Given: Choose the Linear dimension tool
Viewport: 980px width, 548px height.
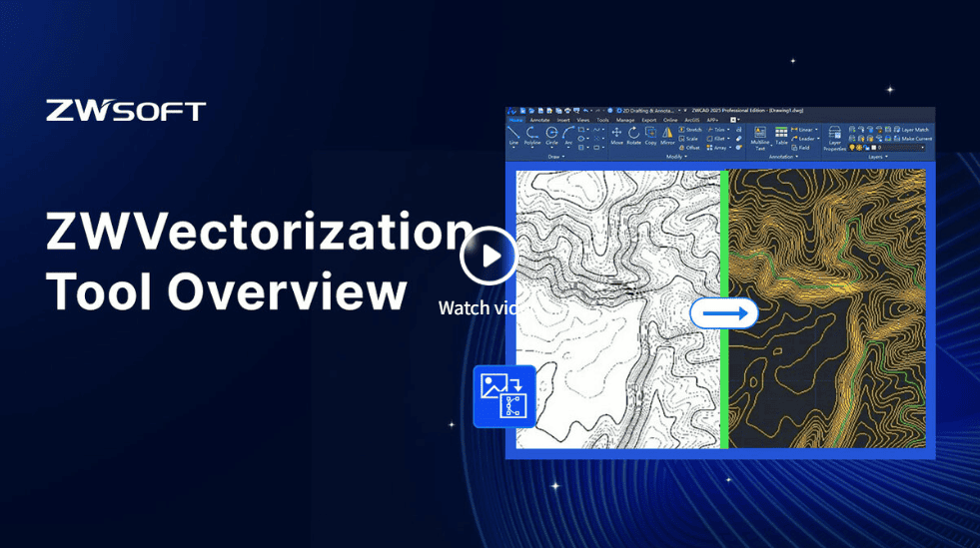Looking at the screenshot, I should (x=803, y=130).
